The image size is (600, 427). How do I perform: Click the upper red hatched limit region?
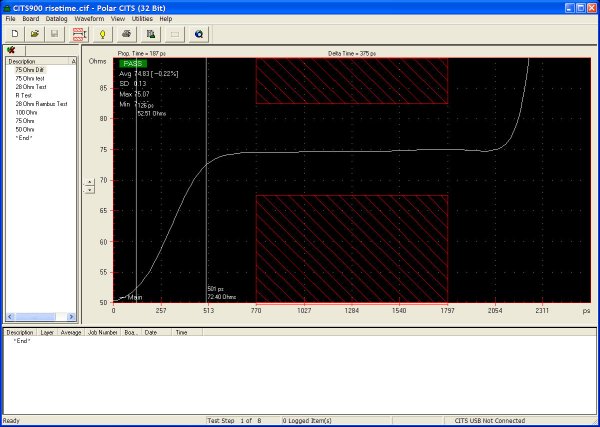352,81
